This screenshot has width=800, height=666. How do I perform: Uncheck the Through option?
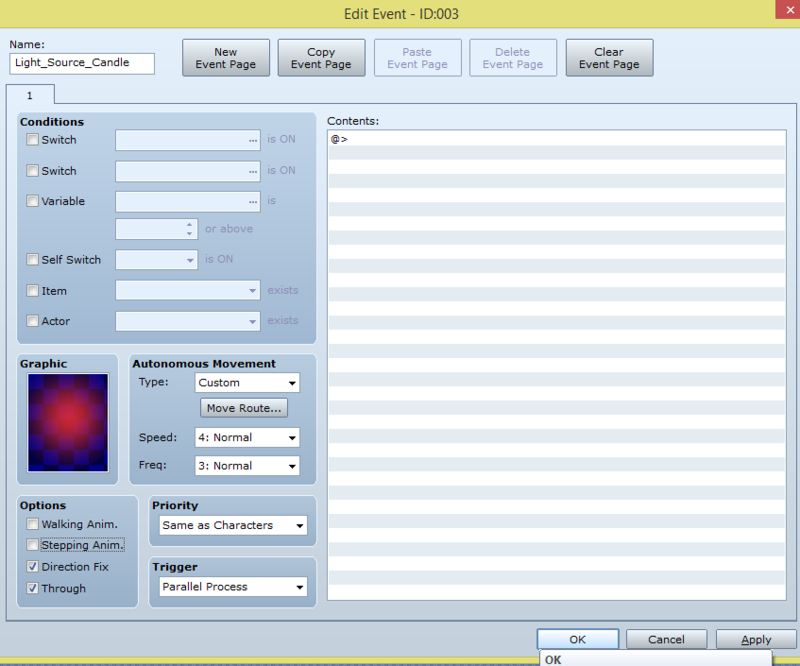pyautogui.click(x=34, y=589)
